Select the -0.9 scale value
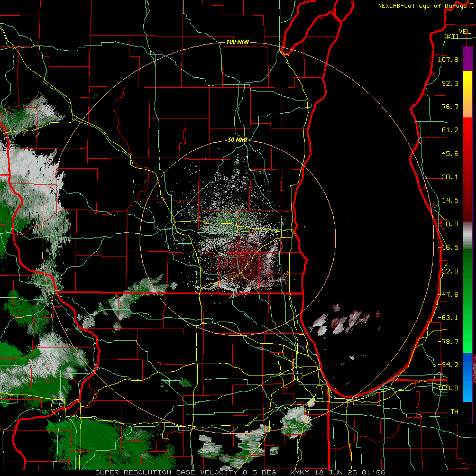 [450, 224]
